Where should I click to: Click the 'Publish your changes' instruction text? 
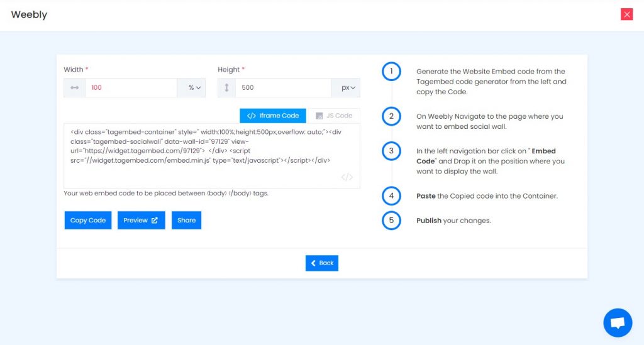pos(454,221)
